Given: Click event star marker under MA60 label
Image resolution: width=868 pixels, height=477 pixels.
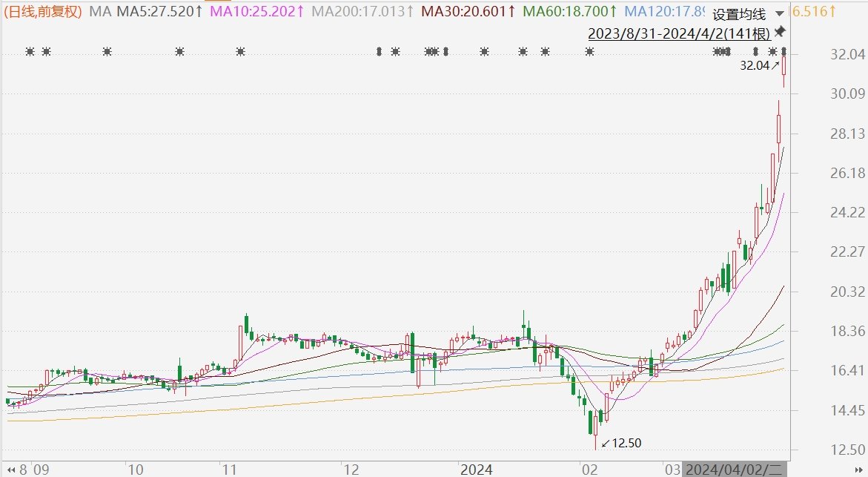Looking at the screenshot, I should 546,51.
